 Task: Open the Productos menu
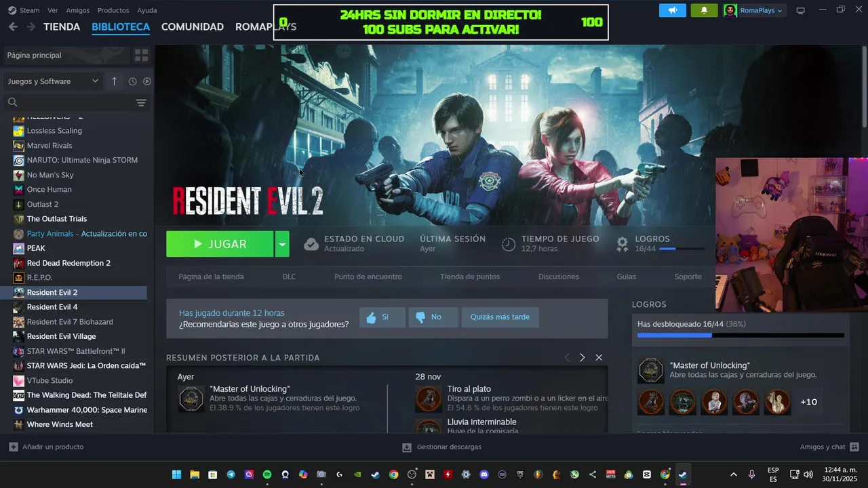point(113,10)
